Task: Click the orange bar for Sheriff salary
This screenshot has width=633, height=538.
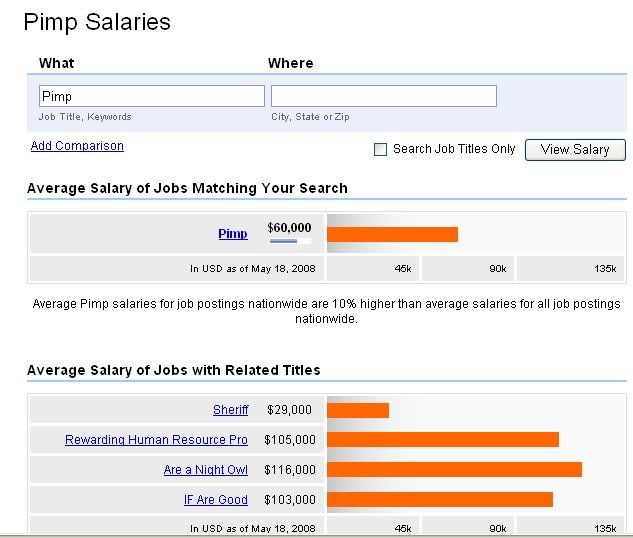Action: click(358, 410)
